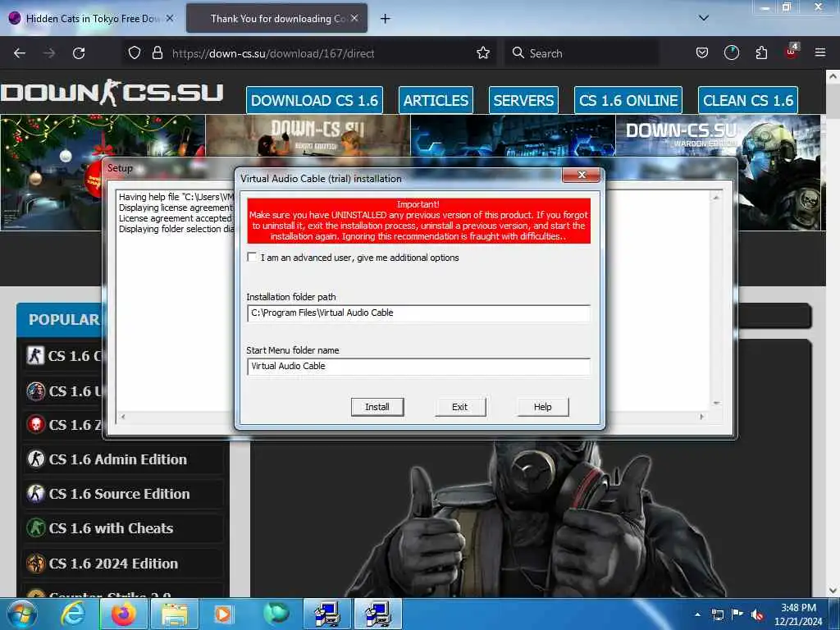The image size is (840, 630).
Task: Click the page scrollbar up arrow
Action: [833, 76]
